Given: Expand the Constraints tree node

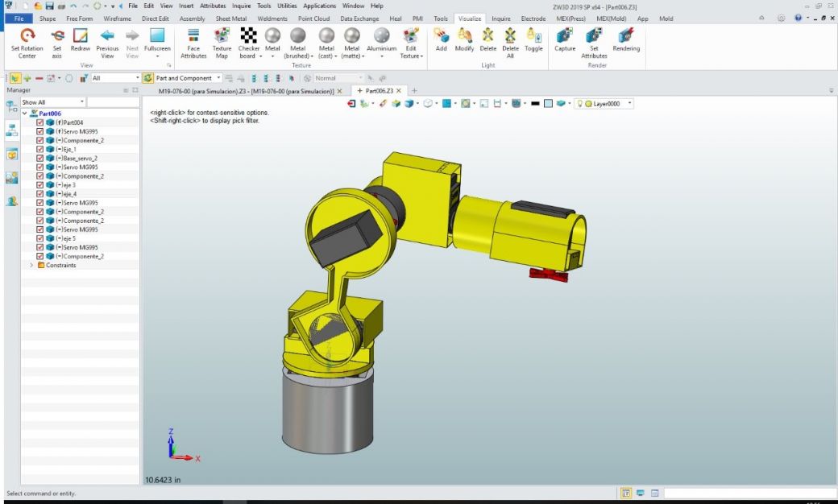Looking at the screenshot, I should 31,265.
